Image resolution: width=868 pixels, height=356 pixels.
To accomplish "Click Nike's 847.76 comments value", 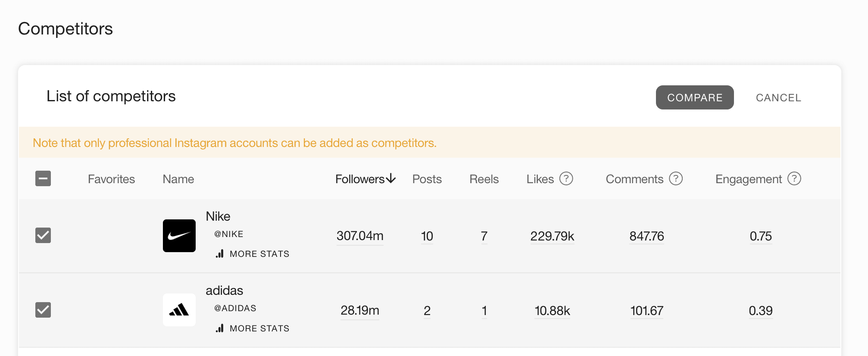I will tap(646, 236).
